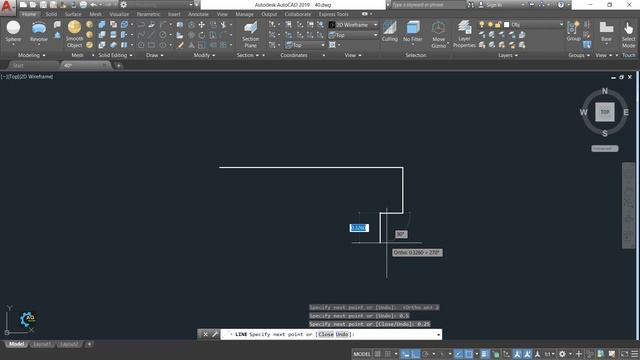The width and height of the screenshot is (640, 360).
Task: Expand the Modify panel
Action: tap(204, 55)
